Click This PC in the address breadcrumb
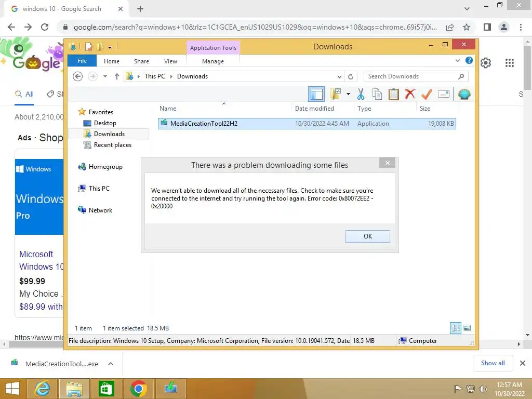 tap(155, 76)
